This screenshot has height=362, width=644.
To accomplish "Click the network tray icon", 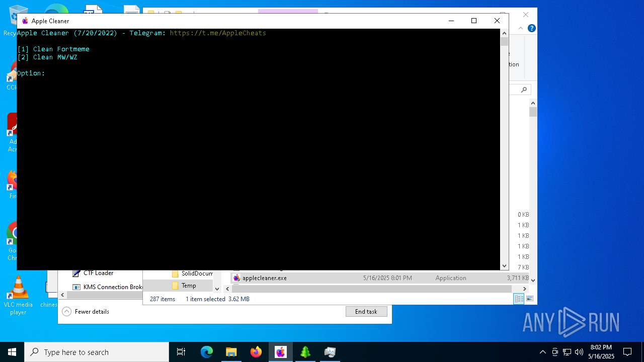I will click(x=567, y=352).
